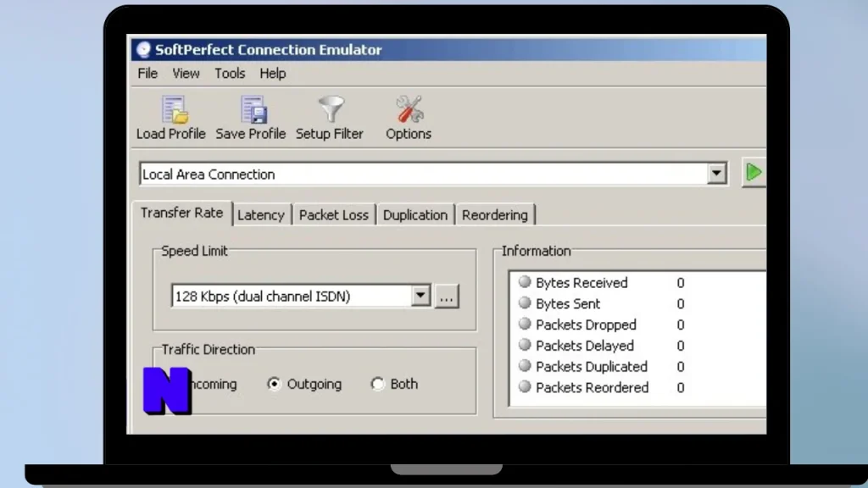Viewport: 868px width, 488px height.
Task: Switch to the Reordering tab
Action: coord(495,215)
